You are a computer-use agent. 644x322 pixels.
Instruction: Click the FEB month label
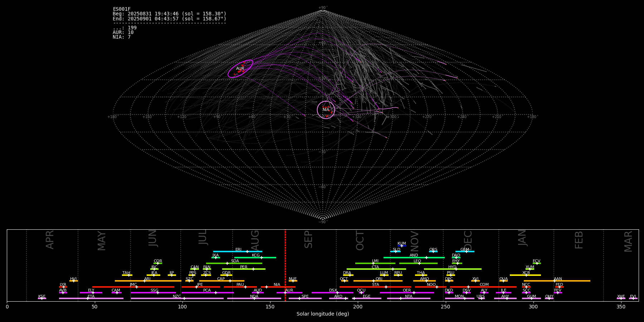pyautogui.click(x=579, y=240)
